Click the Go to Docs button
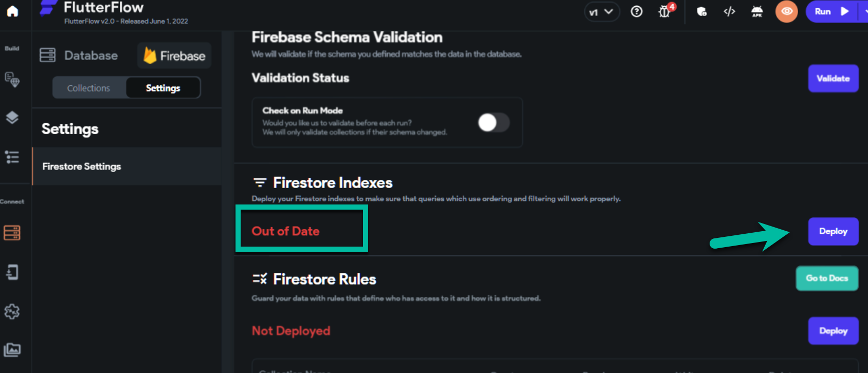The image size is (868, 373). pos(827,278)
